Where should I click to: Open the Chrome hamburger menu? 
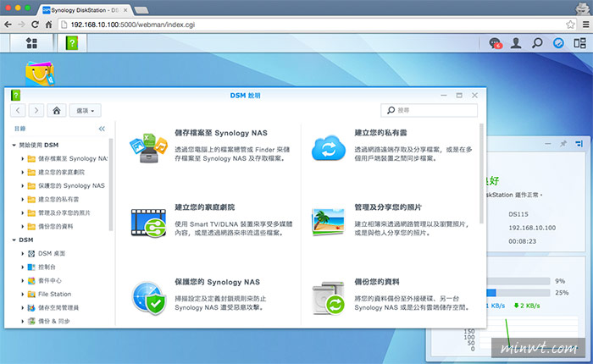586,25
